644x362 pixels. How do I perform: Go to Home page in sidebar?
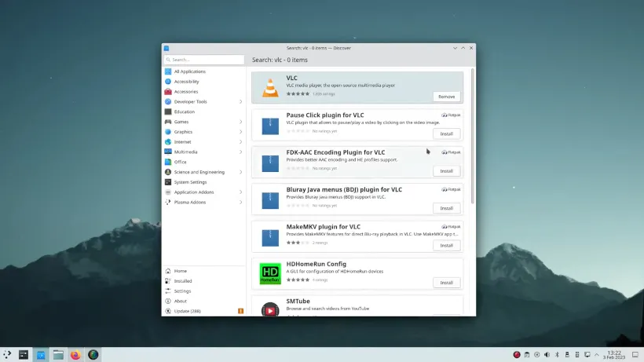click(x=203, y=271)
